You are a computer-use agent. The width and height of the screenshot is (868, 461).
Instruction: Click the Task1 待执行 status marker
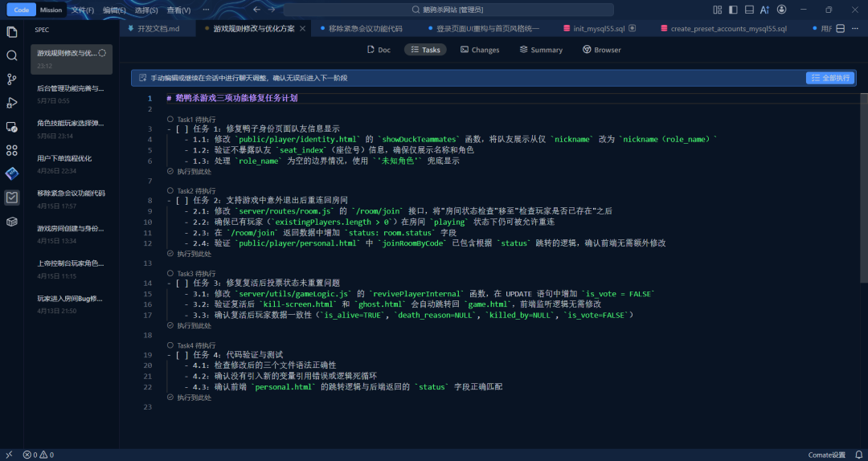(x=191, y=120)
